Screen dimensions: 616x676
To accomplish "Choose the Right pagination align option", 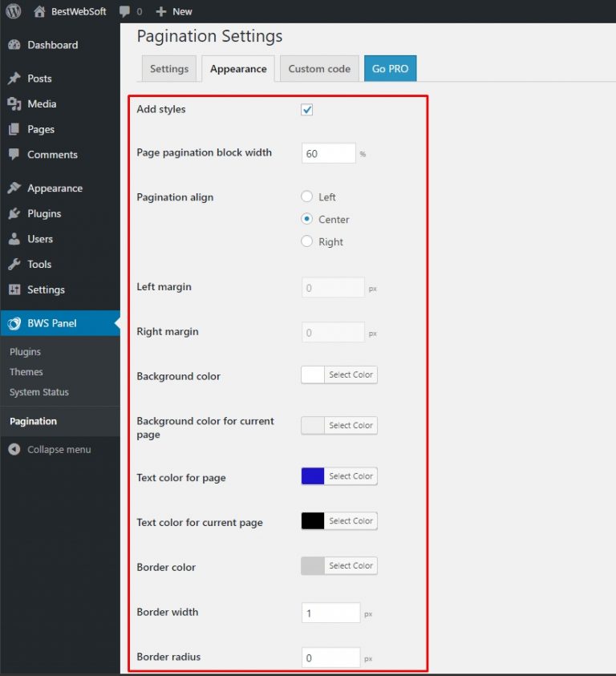I will [x=306, y=241].
